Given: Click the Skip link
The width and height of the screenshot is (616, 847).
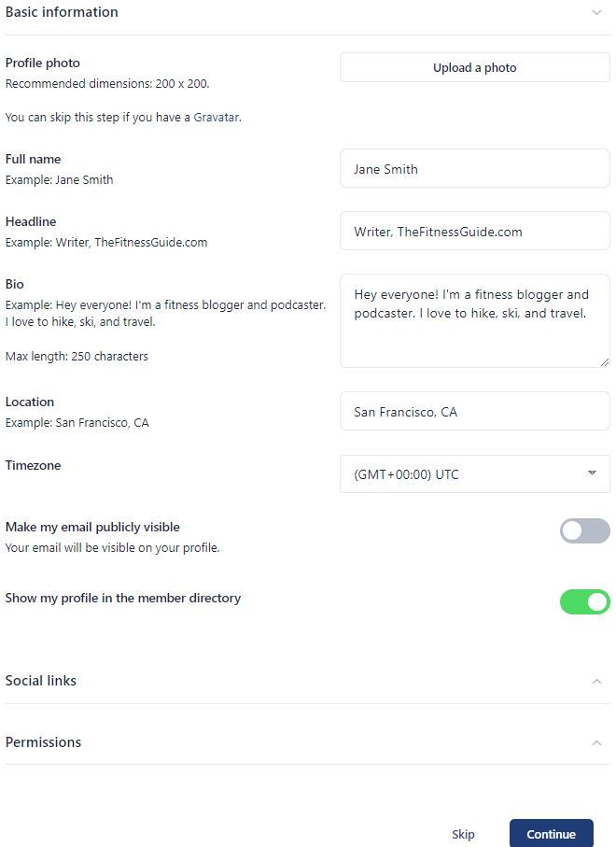Looking at the screenshot, I should [463, 834].
